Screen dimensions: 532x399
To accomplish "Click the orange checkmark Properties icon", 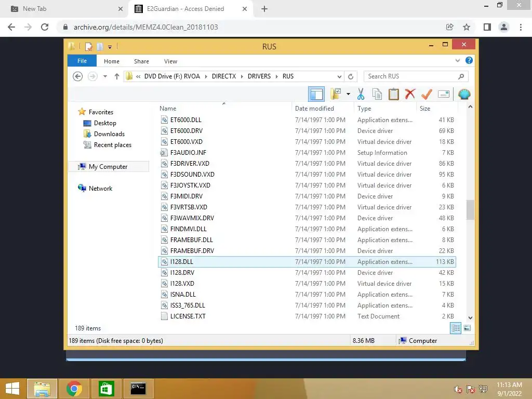I will [427, 94].
